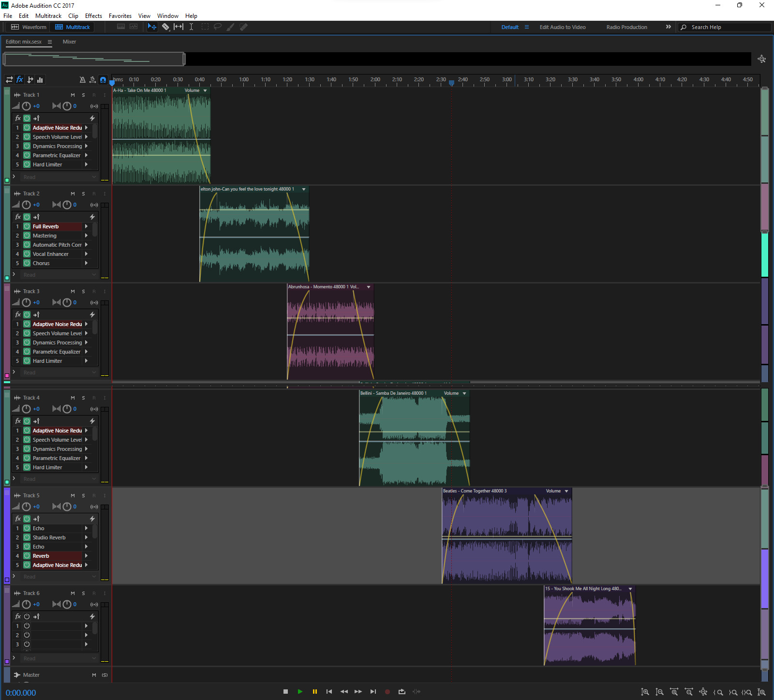The height and width of the screenshot is (700, 774).
Task: Select the Razor tool in toolbar
Action: point(165,27)
